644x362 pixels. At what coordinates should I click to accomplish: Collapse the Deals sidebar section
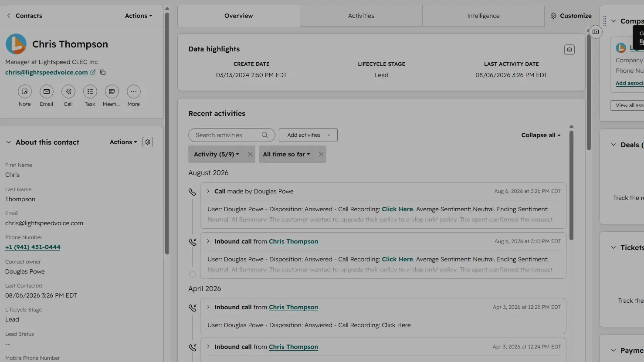coord(613,145)
